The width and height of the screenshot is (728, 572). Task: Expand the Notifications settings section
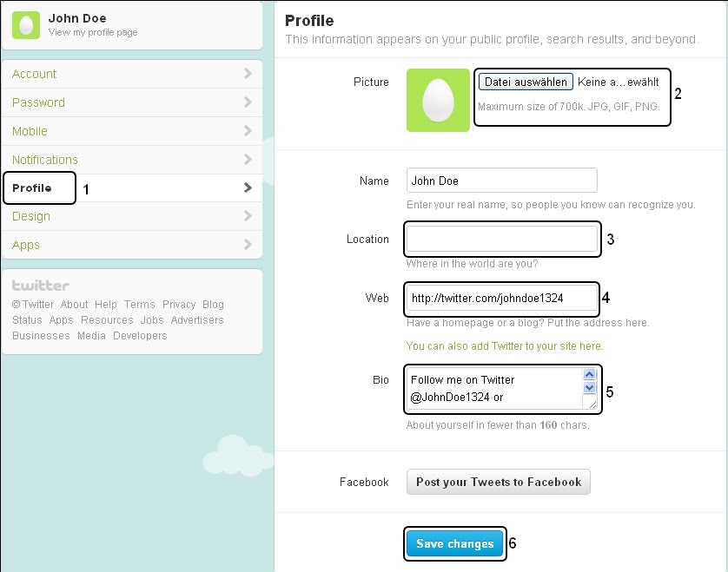coord(44,160)
